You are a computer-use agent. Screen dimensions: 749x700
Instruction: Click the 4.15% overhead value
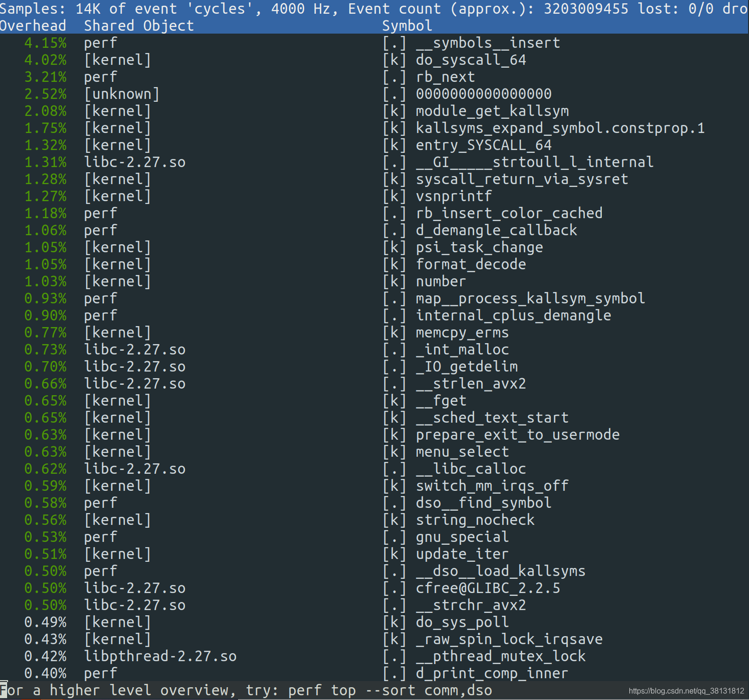click(x=45, y=43)
